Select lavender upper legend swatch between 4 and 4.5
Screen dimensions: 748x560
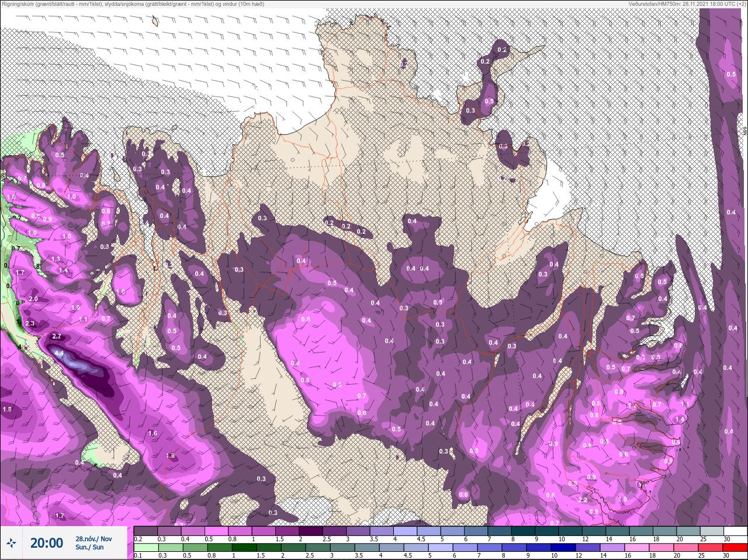pyautogui.click(x=406, y=531)
